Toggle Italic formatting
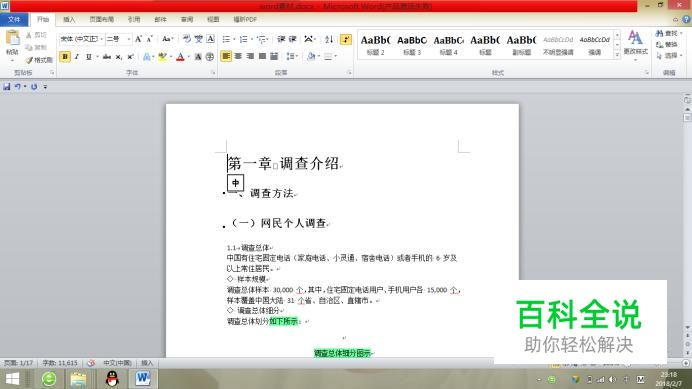Image resolution: width=692 pixels, height=389 pixels. [77, 57]
